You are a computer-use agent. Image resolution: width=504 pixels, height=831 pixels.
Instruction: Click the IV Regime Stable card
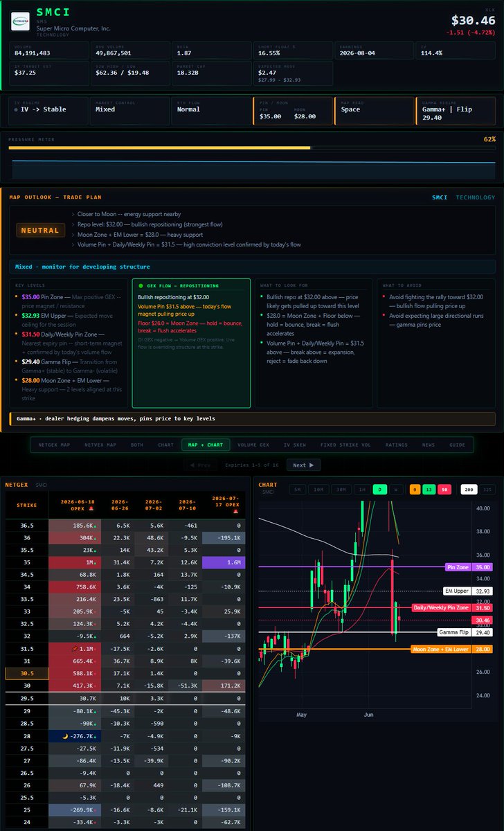[48, 111]
